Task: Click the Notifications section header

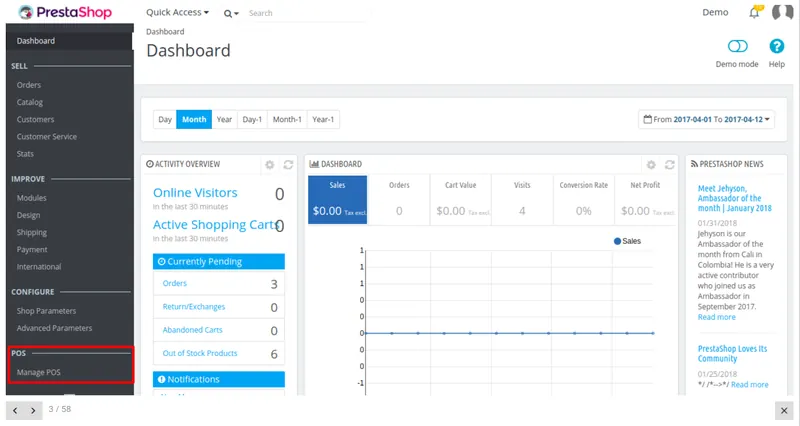Action: (219, 379)
